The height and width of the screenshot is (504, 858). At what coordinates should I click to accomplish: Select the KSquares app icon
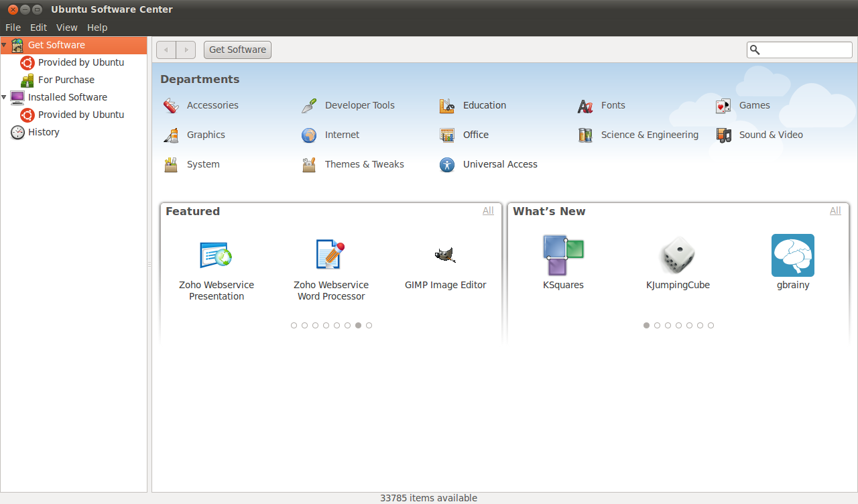[x=564, y=255]
